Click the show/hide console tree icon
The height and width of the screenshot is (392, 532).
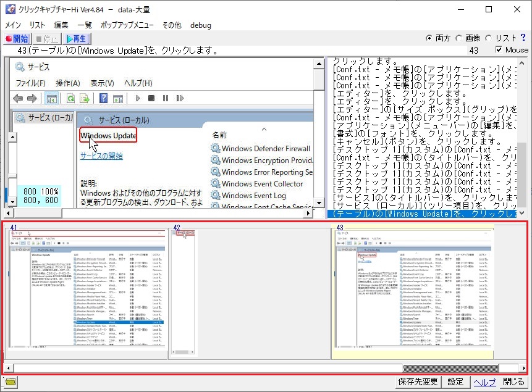point(51,98)
